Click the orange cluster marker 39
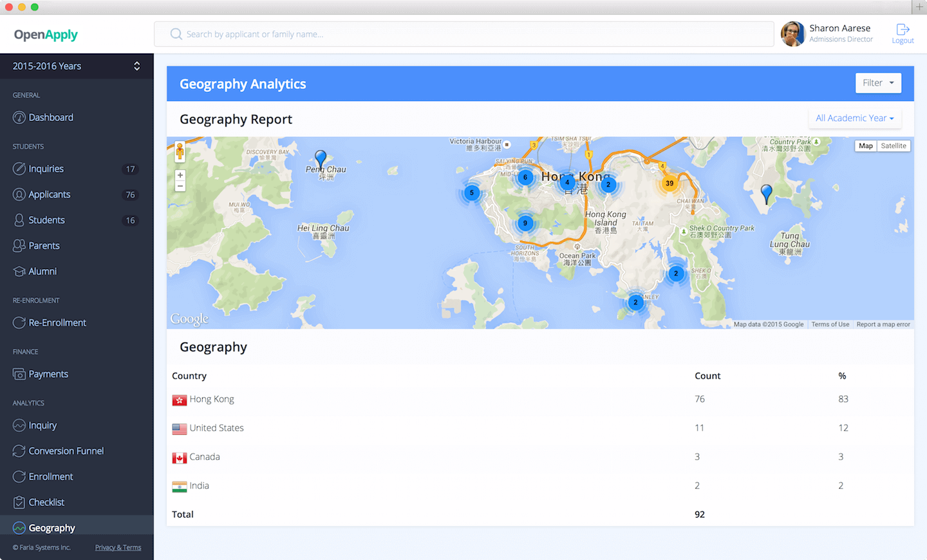 click(669, 183)
